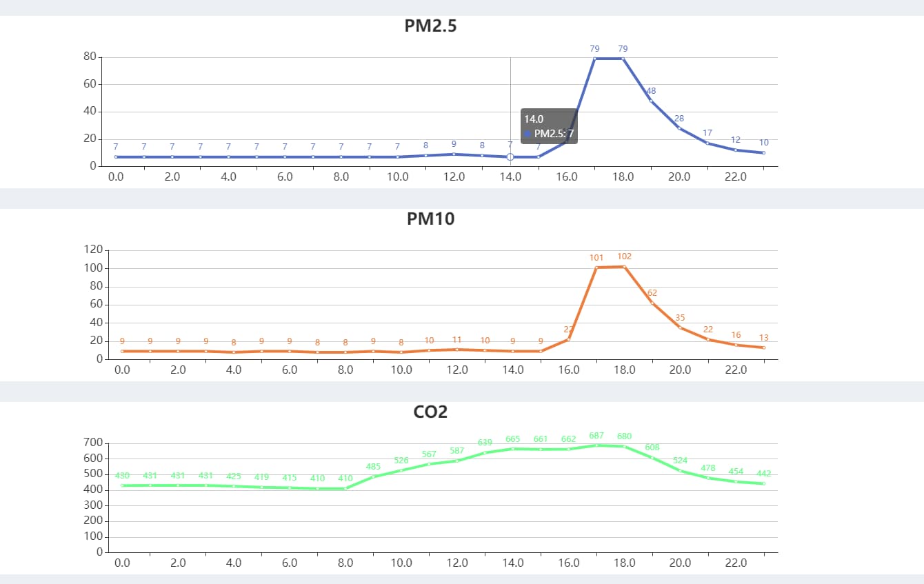
Task: Click the '22.0' x-axis label on PM2.5 chart
Action: (x=736, y=177)
